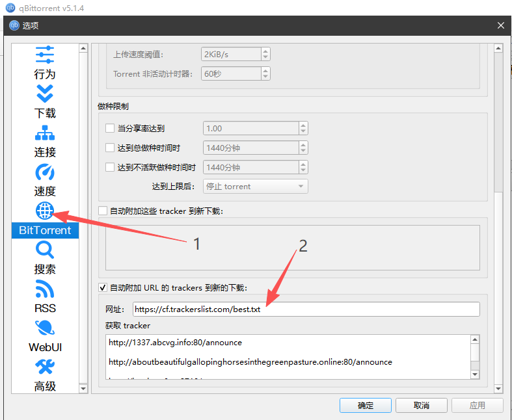
Task: Select the RSS feed icon
Action: (45, 289)
